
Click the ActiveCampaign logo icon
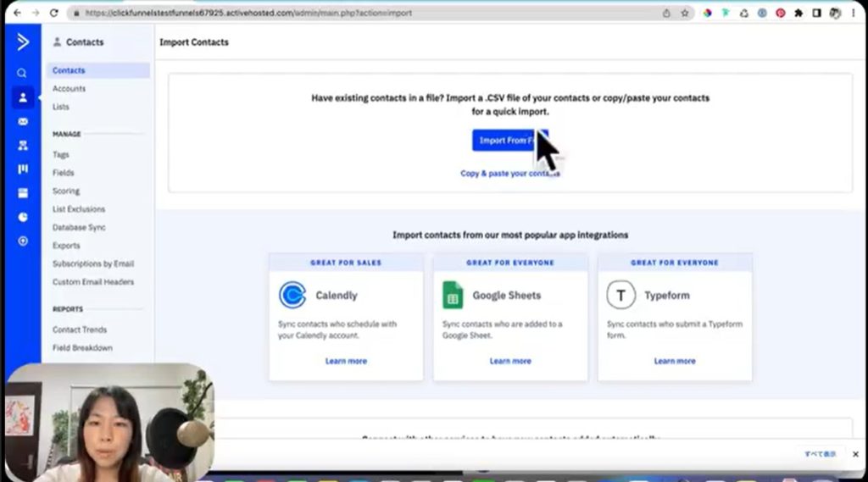(x=22, y=42)
